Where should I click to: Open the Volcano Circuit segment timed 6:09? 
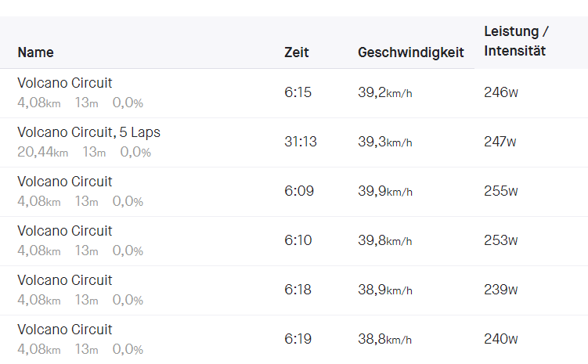coord(65,182)
